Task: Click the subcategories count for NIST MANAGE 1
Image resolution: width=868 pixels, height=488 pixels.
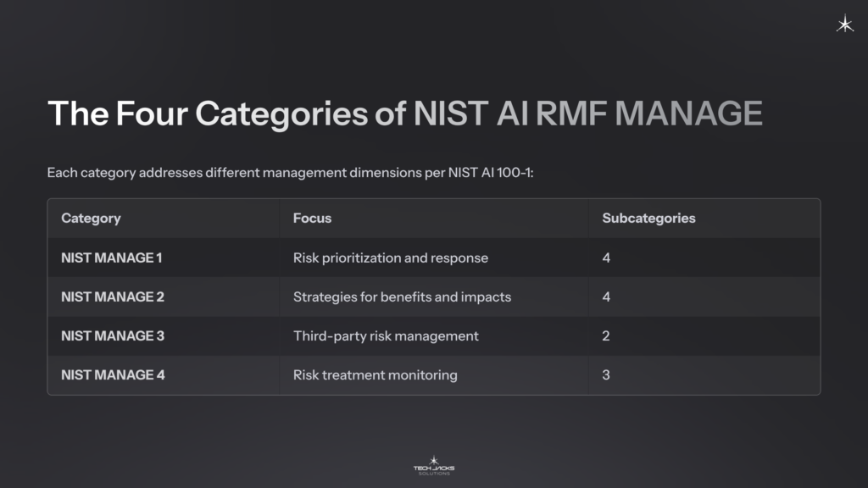Action: click(606, 258)
